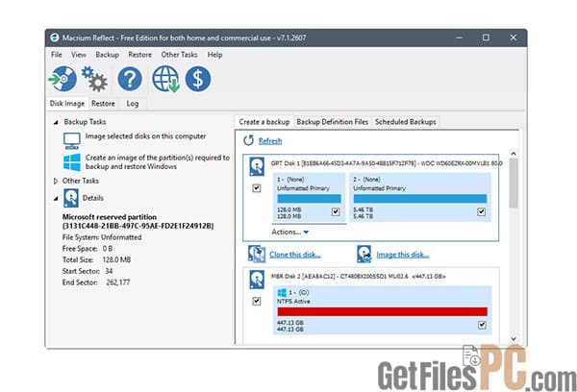Viewport: 577px width, 392px height.
Task: Click the Clone this disk link
Action: tap(295, 255)
